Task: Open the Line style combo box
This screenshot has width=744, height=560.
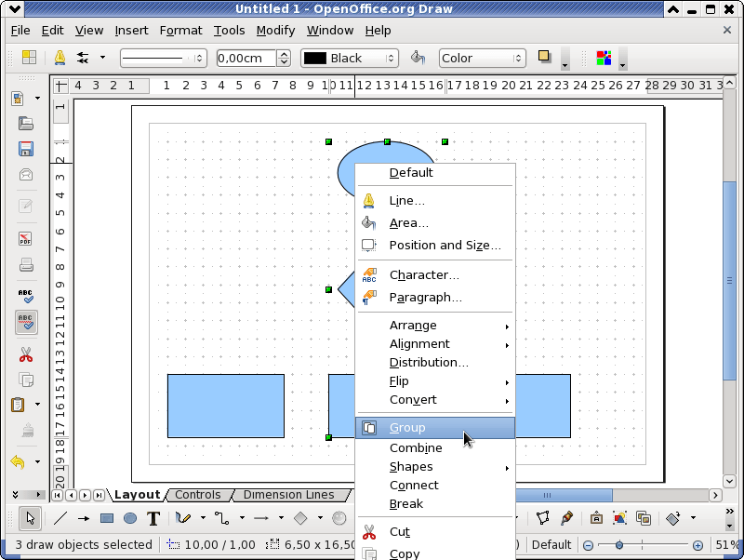Action: tap(164, 58)
